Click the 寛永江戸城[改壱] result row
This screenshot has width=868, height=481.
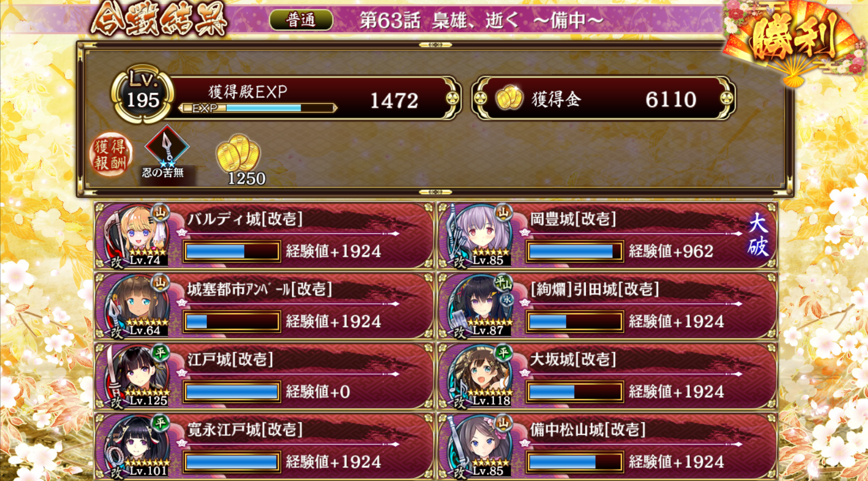pyautogui.click(x=264, y=447)
